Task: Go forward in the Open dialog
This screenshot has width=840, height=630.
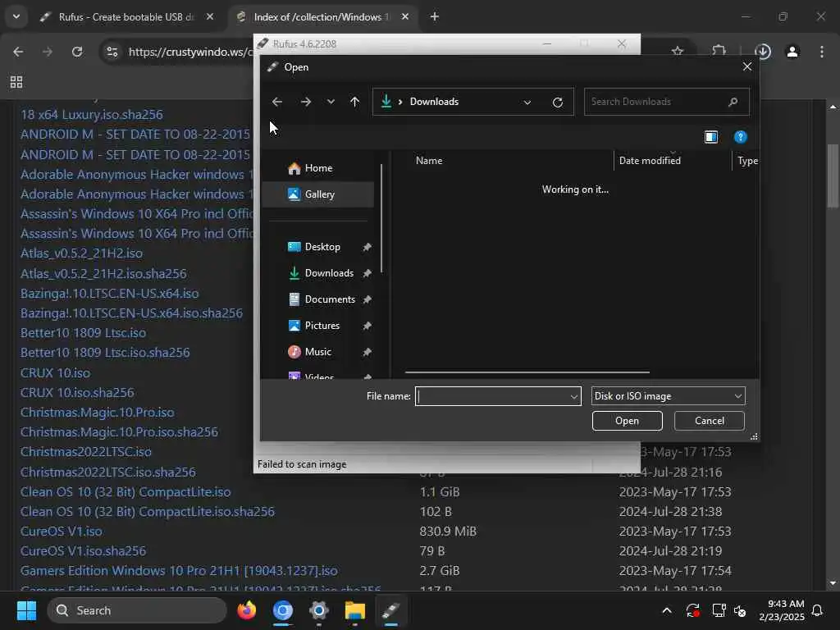Action: coord(306,102)
